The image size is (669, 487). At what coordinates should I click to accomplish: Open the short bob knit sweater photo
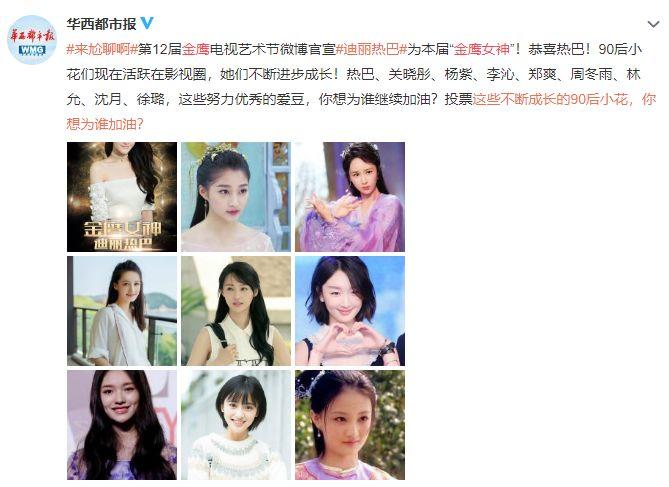[x=236, y=425]
